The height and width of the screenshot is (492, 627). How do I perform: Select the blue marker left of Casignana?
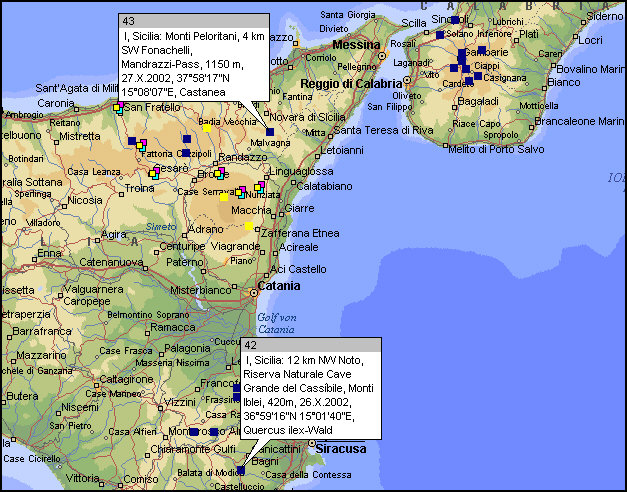[478, 76]
